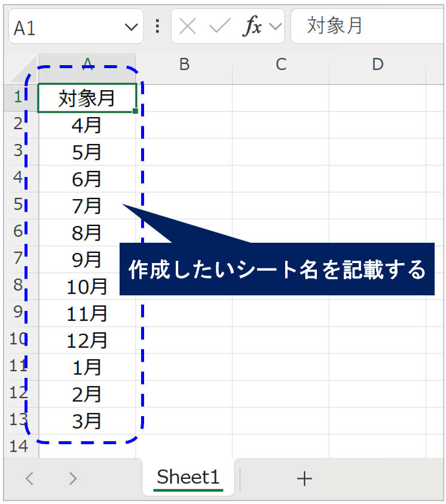Select the cell containing 1月
Viewport: 446px width, 504px height.
pos(87,367)
